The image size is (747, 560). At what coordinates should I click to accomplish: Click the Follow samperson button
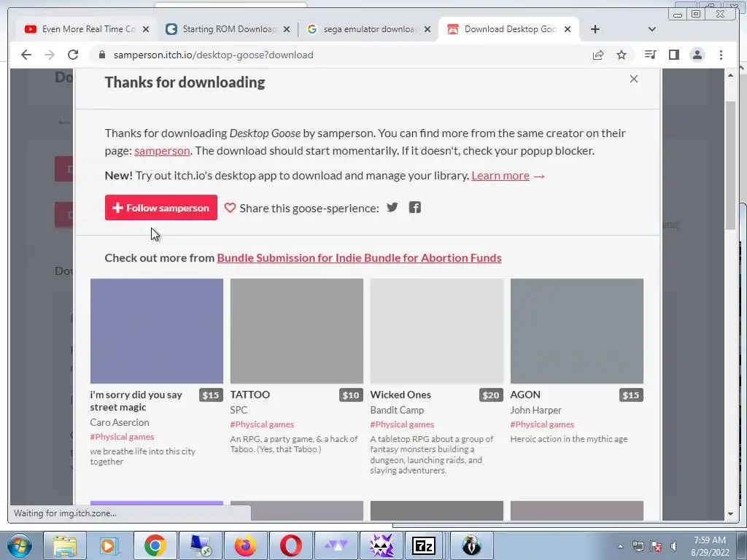tap(161, 208)
